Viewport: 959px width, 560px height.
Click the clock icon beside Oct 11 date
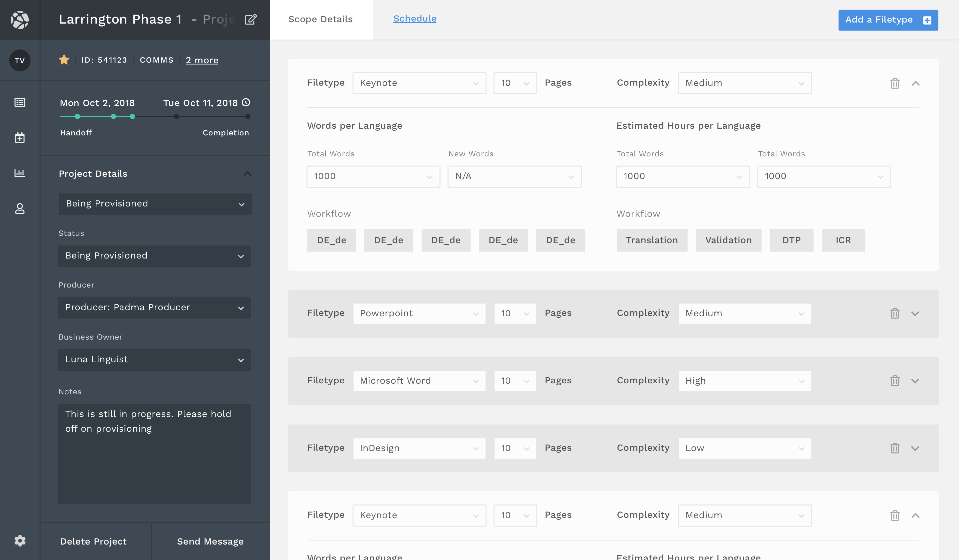[246, 102]
